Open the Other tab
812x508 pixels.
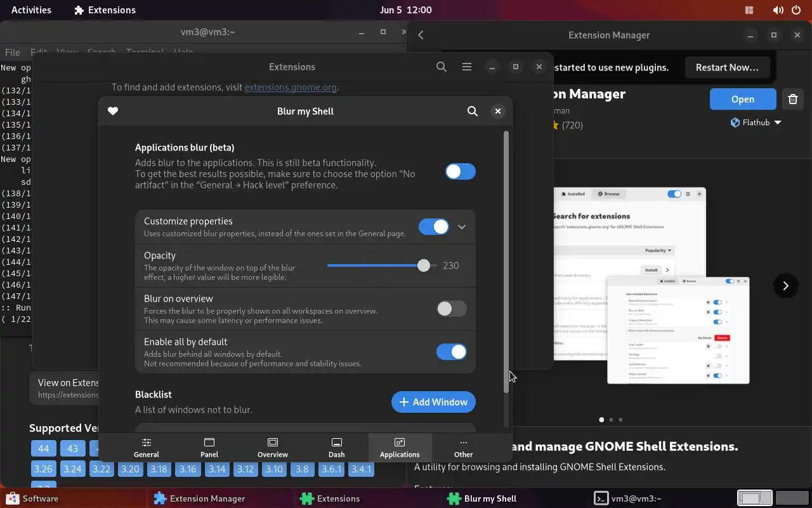point(464,448)
